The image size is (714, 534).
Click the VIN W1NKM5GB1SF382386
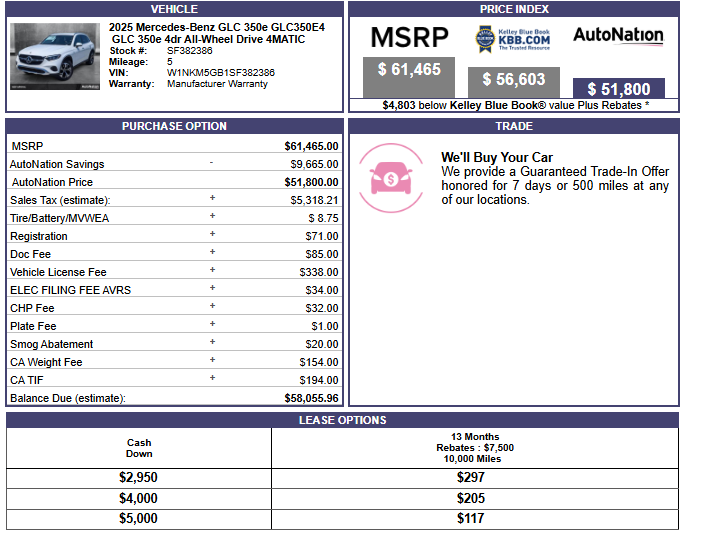click(221, 73)
